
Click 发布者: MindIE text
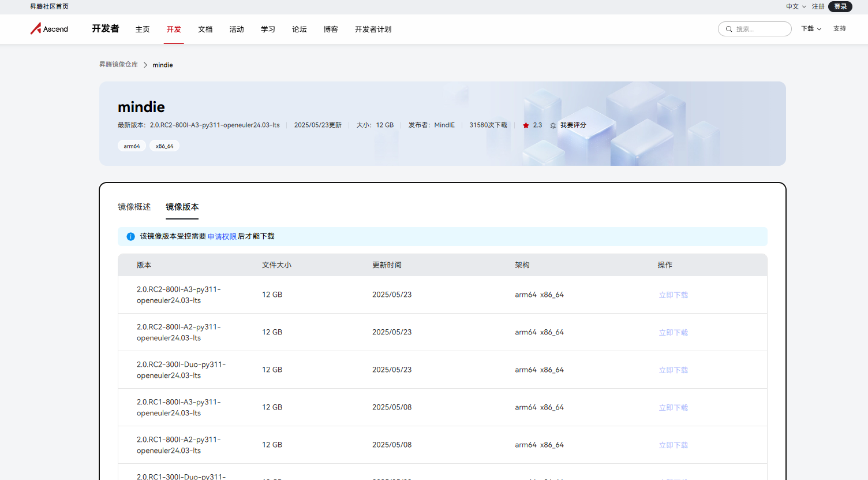(x=432, y=125)
